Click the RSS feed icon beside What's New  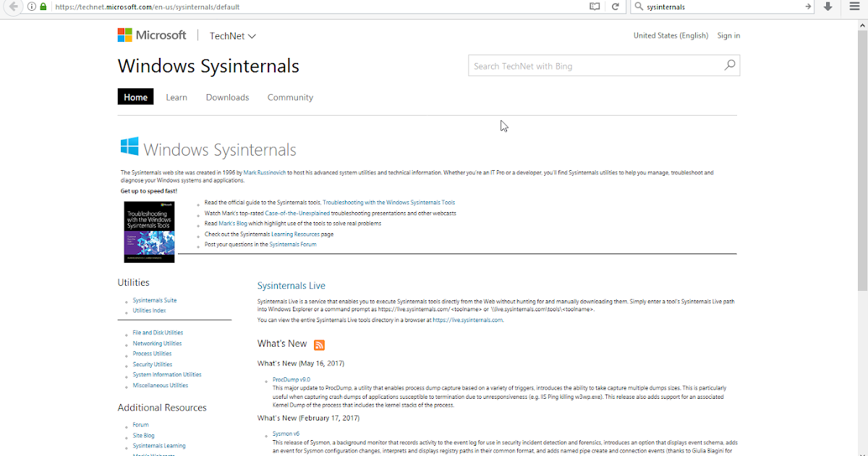319,345
